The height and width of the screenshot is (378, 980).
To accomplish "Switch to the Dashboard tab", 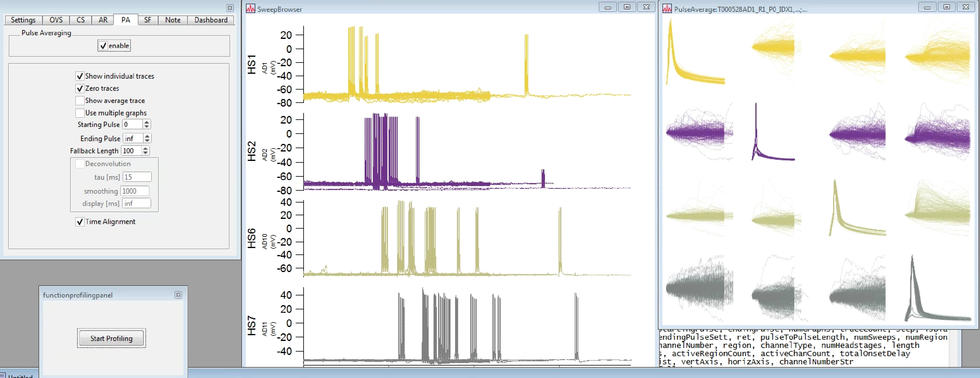I will [x=211, y=20].
